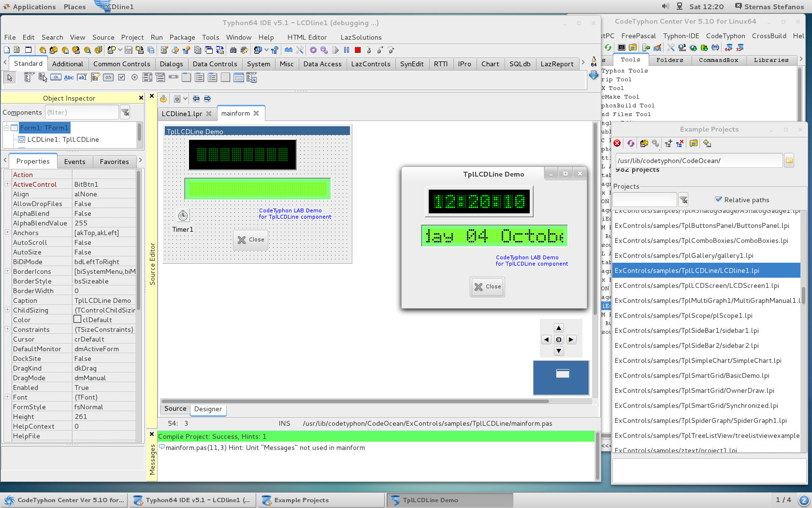
Task: Click the '32' Typhon icon in CodeTyphon Center
Action: click(x=739, y=47)
